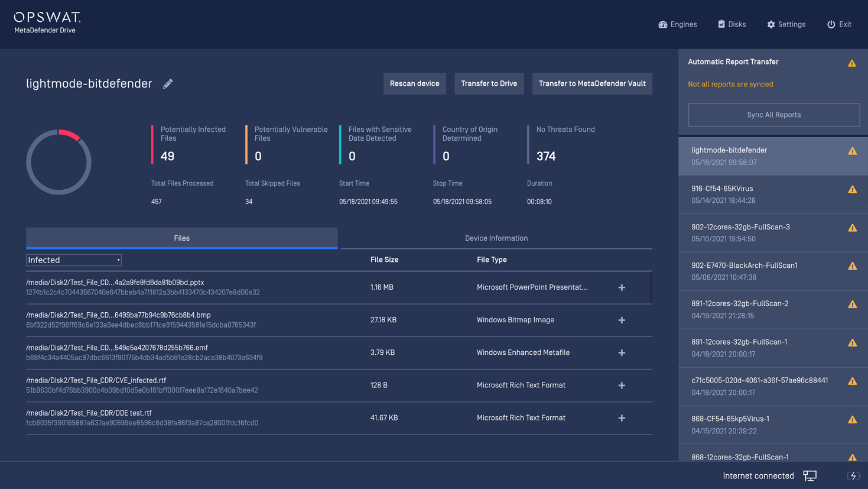Click the Total Files Processed value 457
The width and height of the screenshot is (868, 489).
(157, 202)
